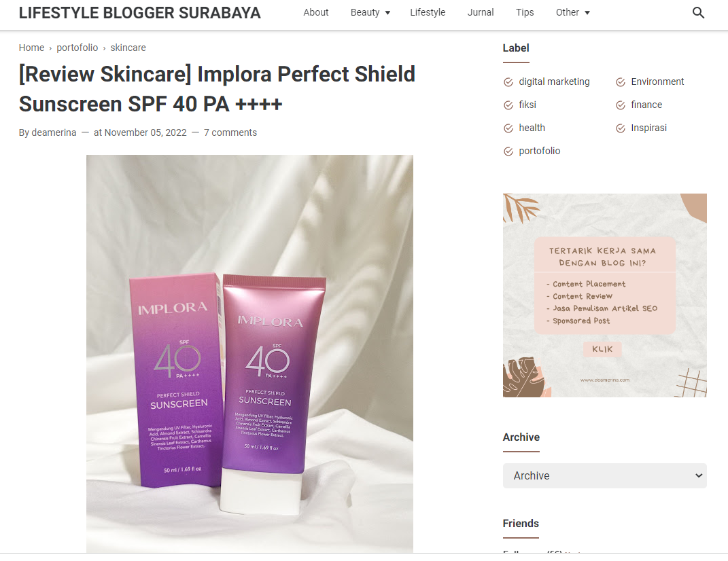
Task: Click check icon beside portofolio label
Action: point(508,151)
